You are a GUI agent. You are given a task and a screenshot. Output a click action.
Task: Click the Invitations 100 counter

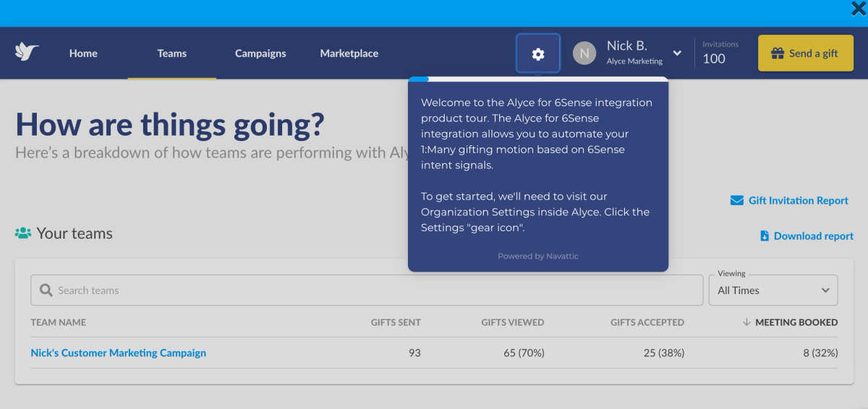click(720, 53)
